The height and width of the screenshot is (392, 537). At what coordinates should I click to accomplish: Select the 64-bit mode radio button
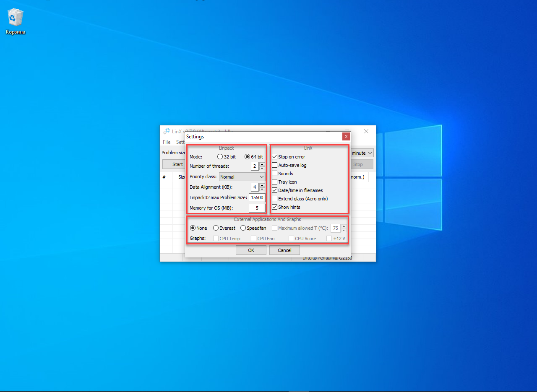pyautogui.click(x=253, y=157)
